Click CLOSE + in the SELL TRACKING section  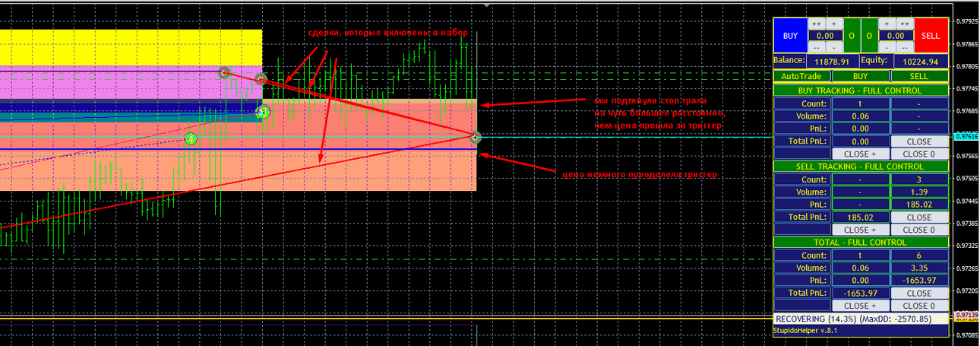[861, 230]
